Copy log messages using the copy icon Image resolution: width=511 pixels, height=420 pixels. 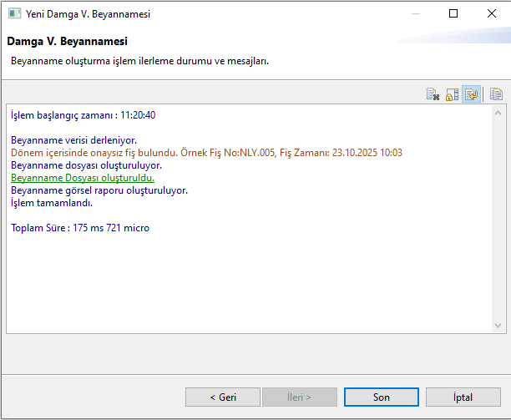(x=496, y=94)
